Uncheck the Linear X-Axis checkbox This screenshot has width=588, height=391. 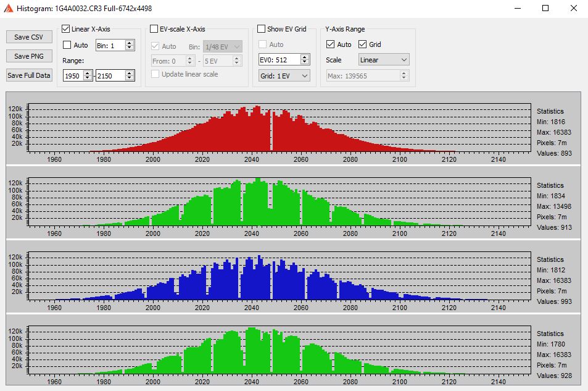tap(66, 29)
